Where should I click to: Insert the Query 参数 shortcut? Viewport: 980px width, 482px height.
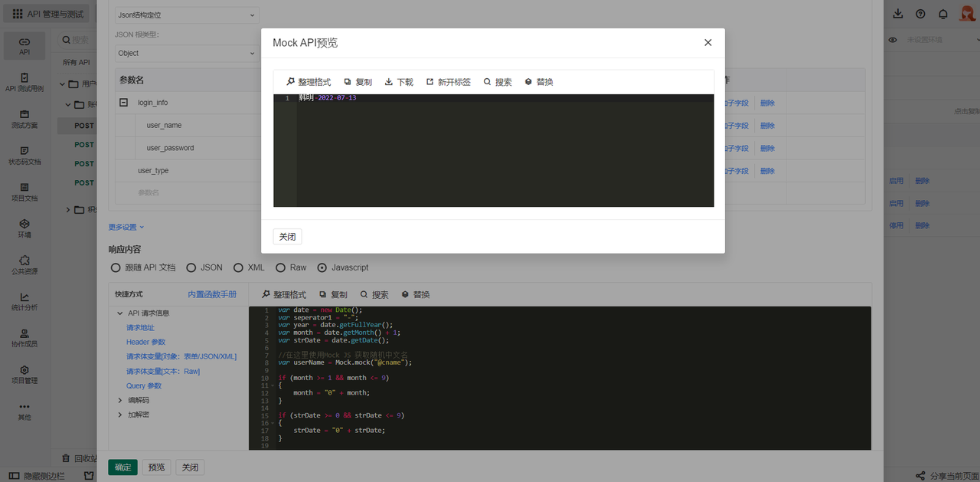(x=144, y=386)
